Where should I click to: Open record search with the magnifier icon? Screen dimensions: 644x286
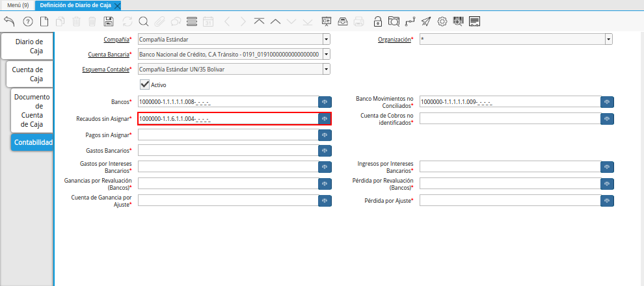click(143, 21)
